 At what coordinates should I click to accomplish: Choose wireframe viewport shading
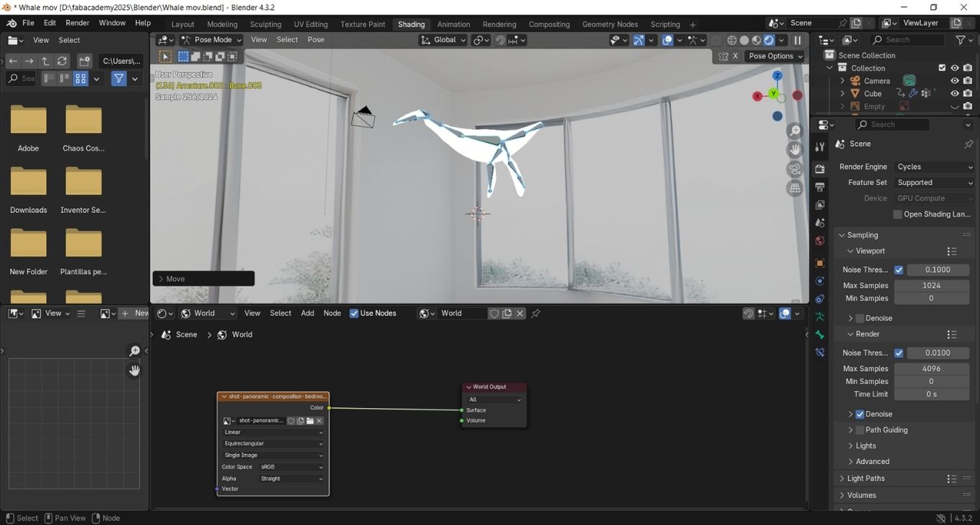[x=732, y=40]
